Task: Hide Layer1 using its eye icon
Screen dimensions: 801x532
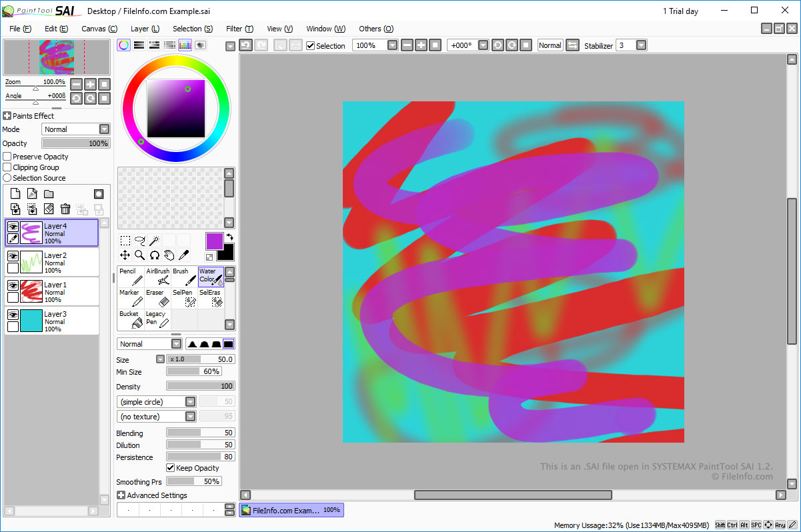Action: pyautogui.click(x=13, y=285)
